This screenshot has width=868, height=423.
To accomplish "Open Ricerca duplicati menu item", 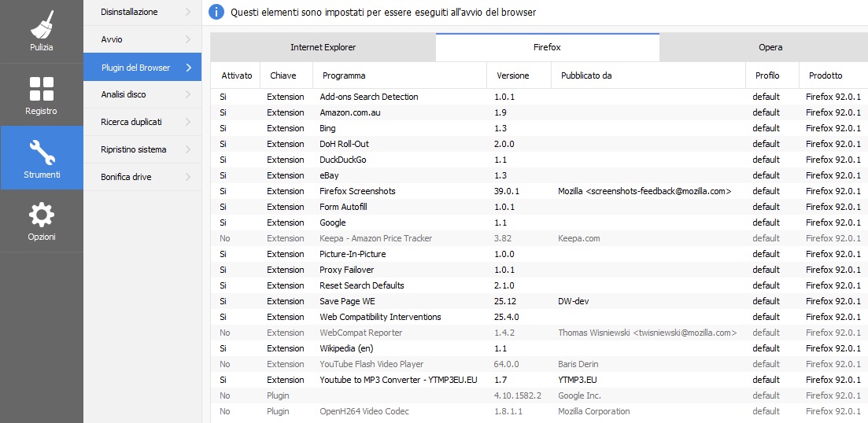I will (142, 122).
